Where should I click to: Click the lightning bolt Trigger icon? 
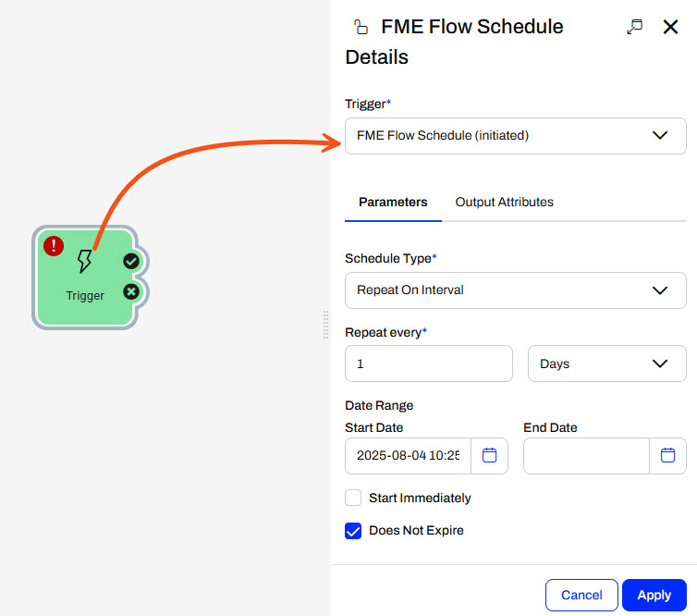[85, 262]
